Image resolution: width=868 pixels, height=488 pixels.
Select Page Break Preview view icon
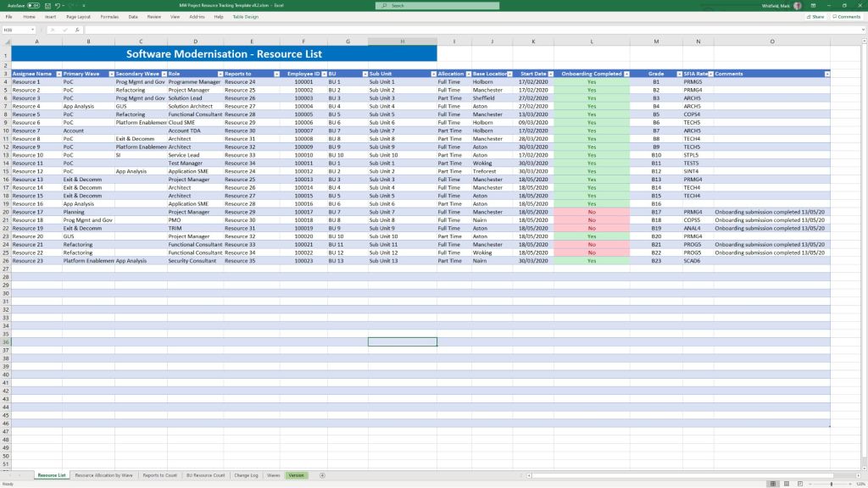pos(798,484)
